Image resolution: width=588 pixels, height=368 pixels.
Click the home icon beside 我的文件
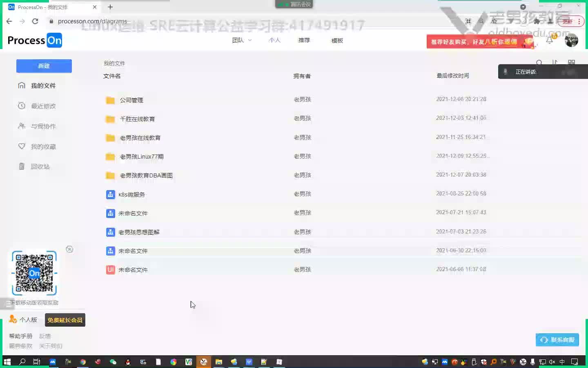tap(22, 85)
